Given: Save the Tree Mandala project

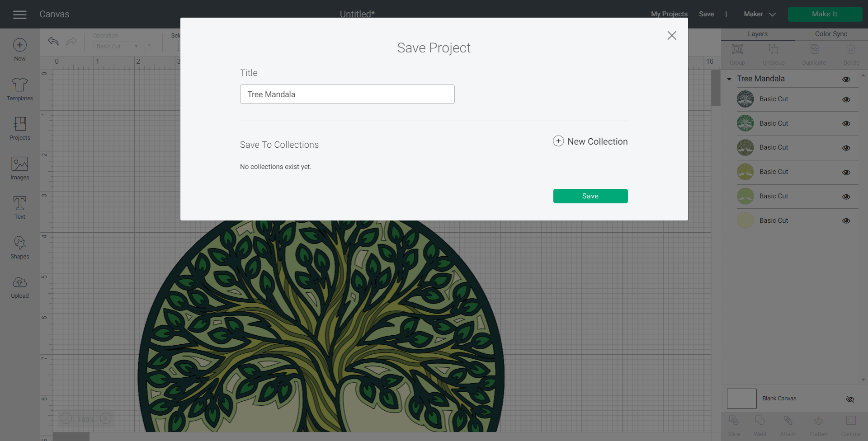Looking at the screenshot, I should click(590, 196).
